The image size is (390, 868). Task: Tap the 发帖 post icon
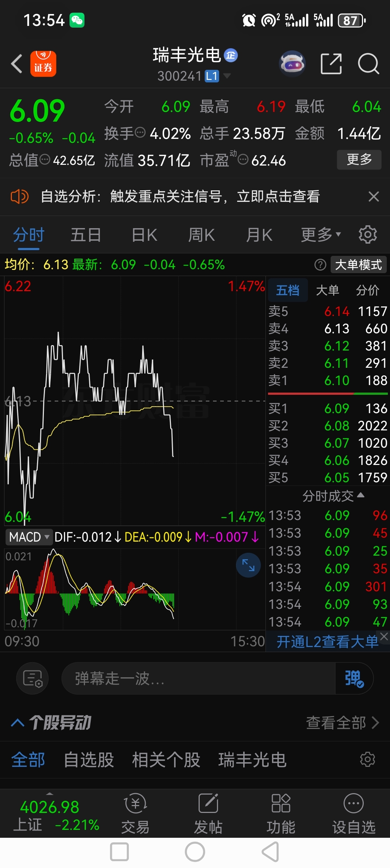(x=208, y=813)
